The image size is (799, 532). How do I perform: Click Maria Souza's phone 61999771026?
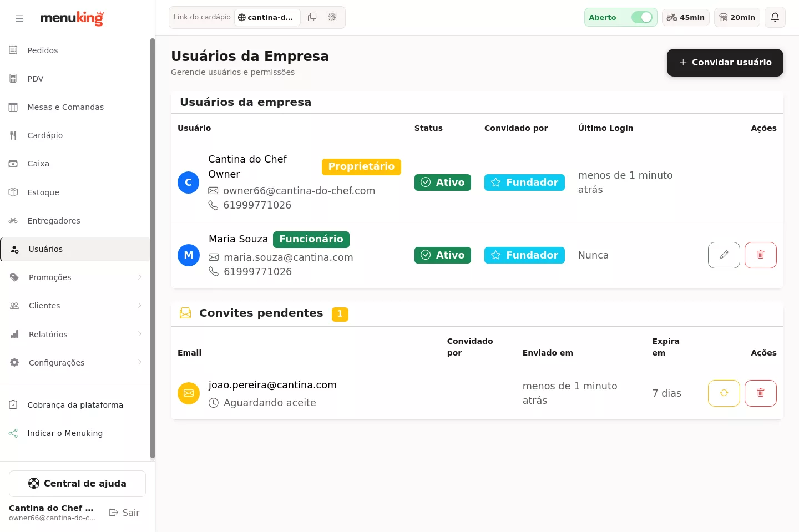[257, 272]
